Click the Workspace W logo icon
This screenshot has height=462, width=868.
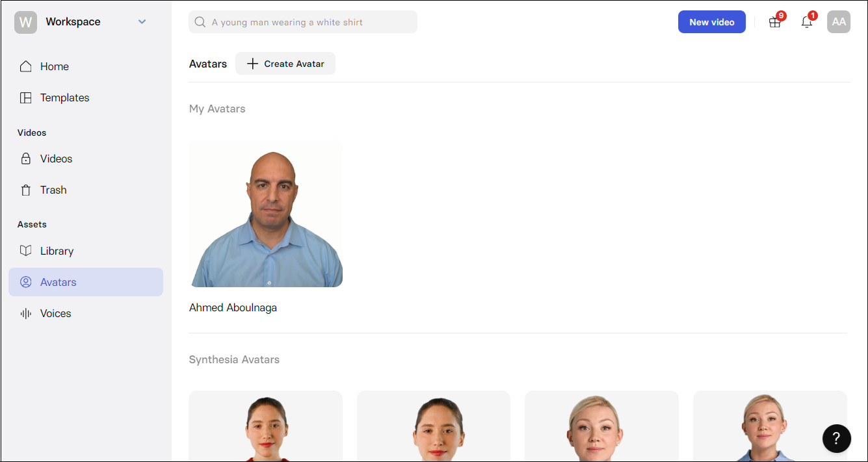pyautogui.click(x=25, y=22)
